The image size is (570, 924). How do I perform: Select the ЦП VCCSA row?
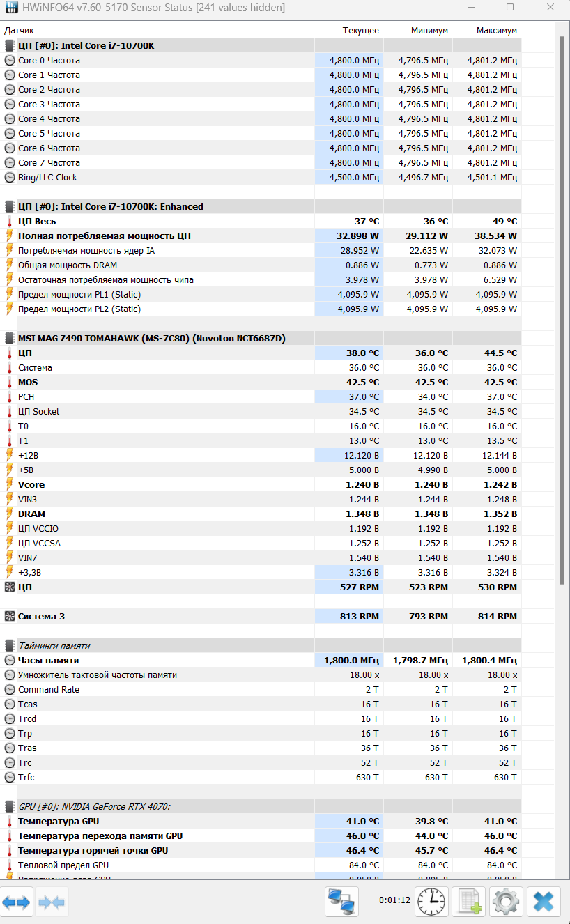[261, 544]
